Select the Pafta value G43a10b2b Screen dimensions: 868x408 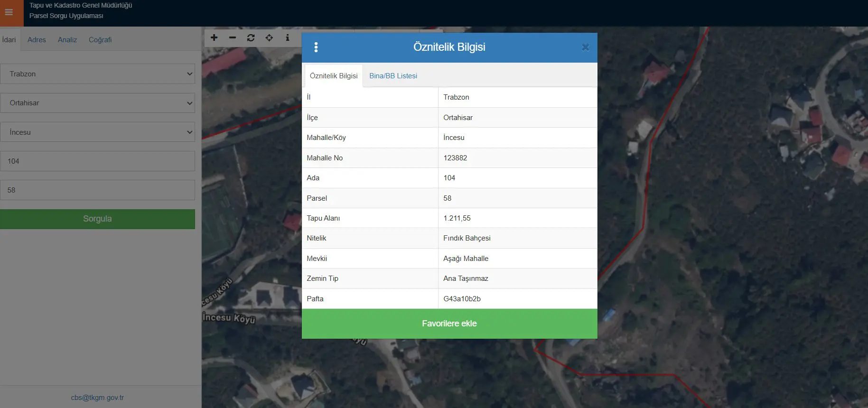click(x=462, y=299)
